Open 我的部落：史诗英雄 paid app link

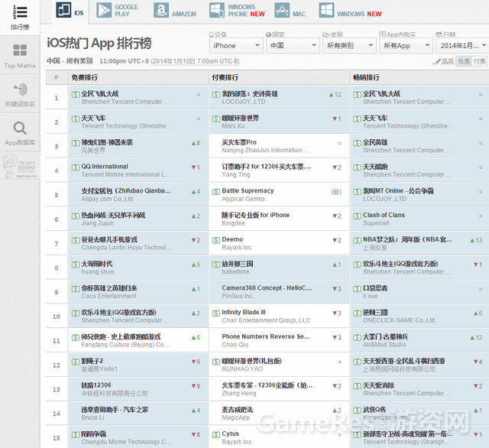coord(250,93)
